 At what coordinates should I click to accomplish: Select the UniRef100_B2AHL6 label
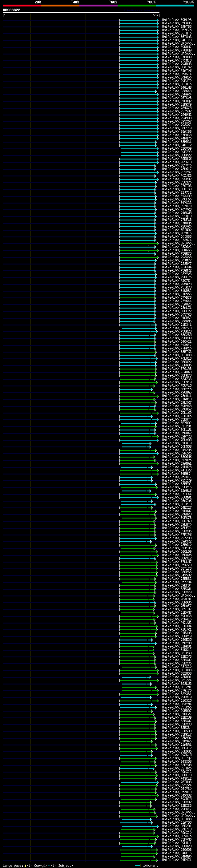pos(177,491)
